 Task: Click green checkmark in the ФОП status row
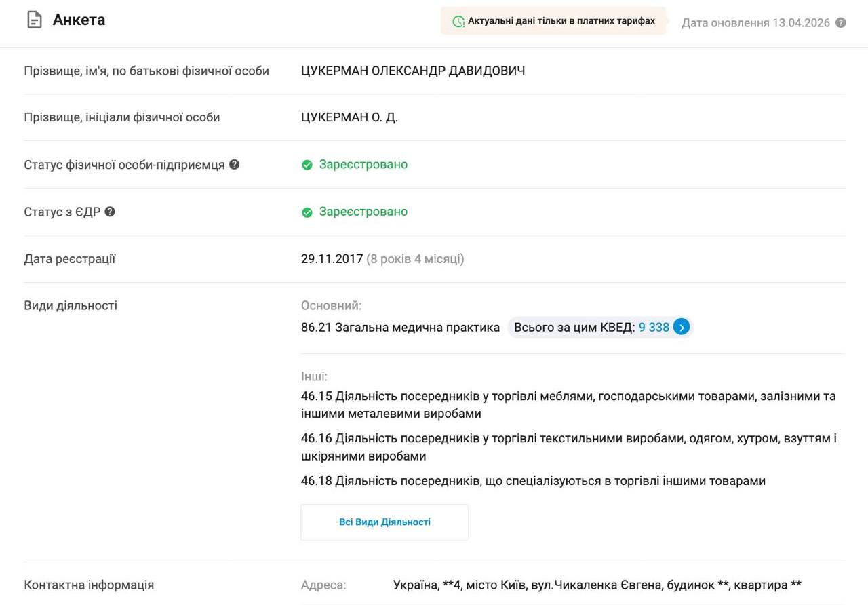(307, 165)
